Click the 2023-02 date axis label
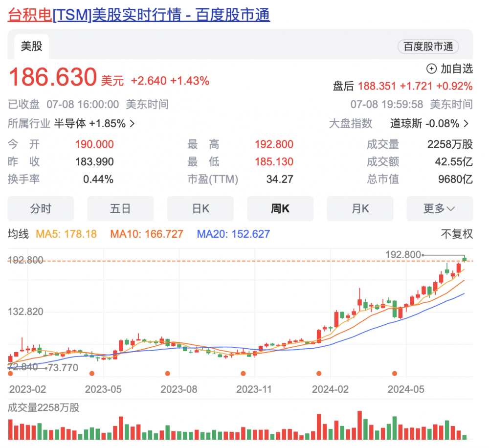 click(27, 389)
